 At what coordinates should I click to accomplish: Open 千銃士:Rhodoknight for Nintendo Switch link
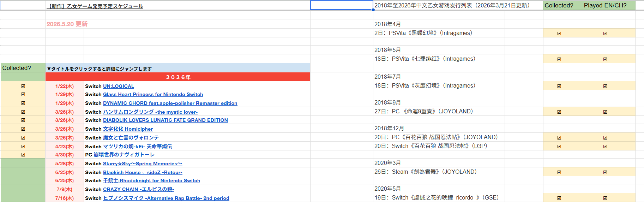pos(152,180)
